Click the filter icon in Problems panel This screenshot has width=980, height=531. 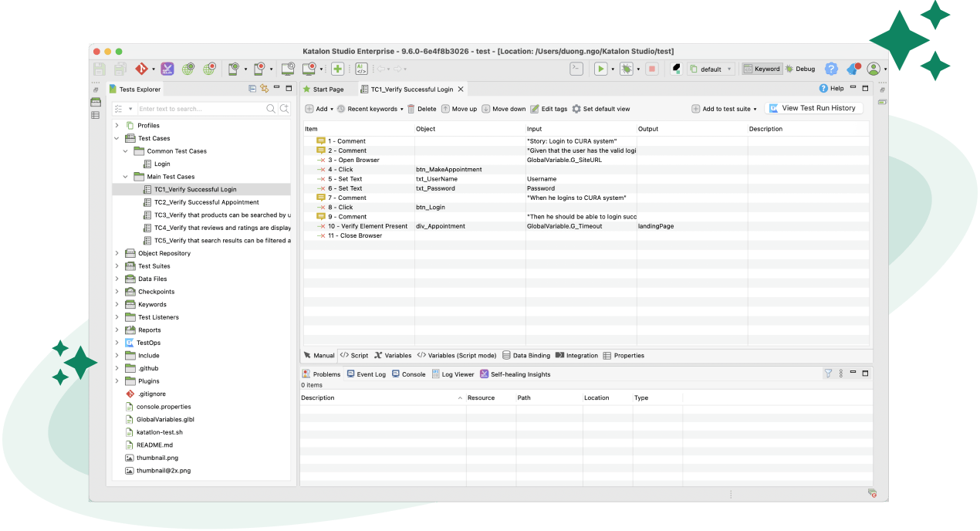coord(828,374)
